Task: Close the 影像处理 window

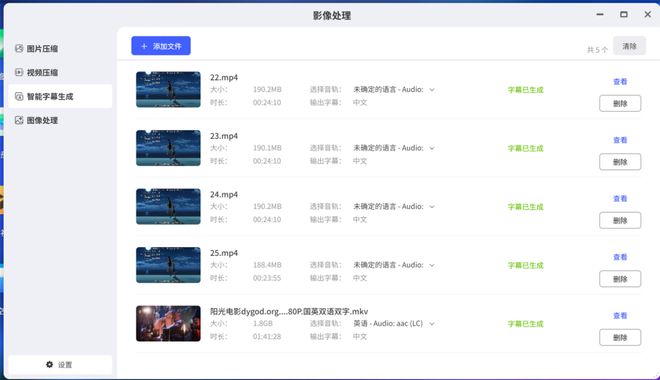Action: pyautogui.click(x=648, y=14)
